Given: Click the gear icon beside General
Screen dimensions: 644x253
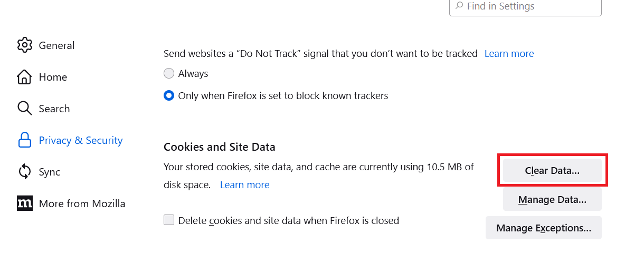Looking at the screenshot, I should pos(25,45).
